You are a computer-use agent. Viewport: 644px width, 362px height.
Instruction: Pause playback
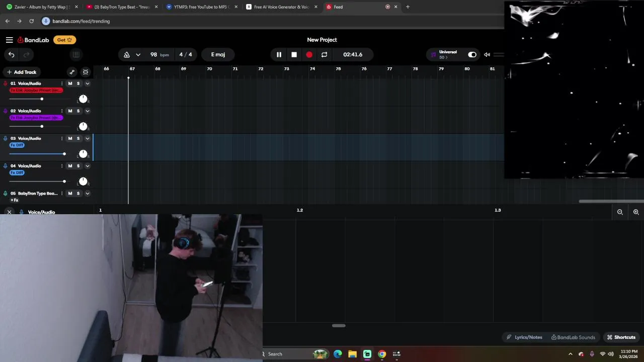pos(279,54)
